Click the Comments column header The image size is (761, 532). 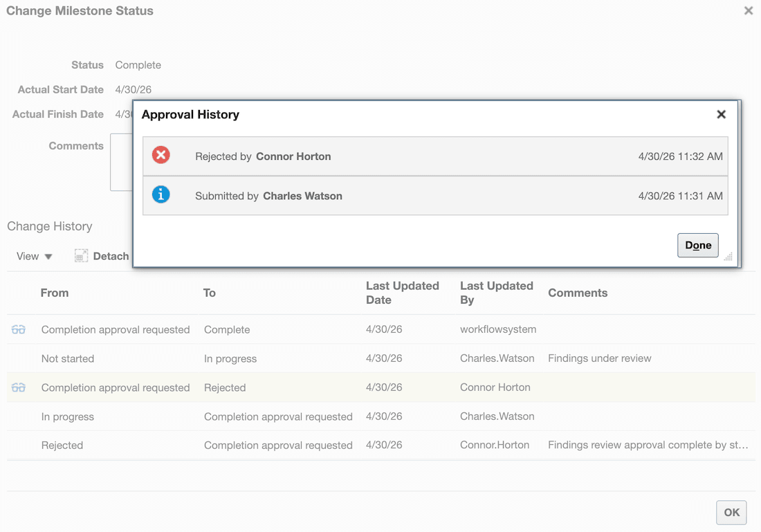(578, 293)
